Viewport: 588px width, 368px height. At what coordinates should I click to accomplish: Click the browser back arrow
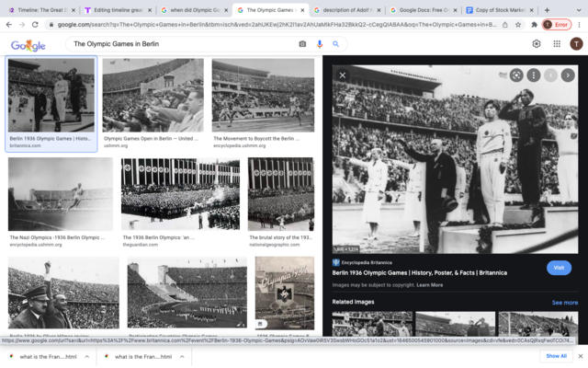pyautogui.click(x=9, y=25)
